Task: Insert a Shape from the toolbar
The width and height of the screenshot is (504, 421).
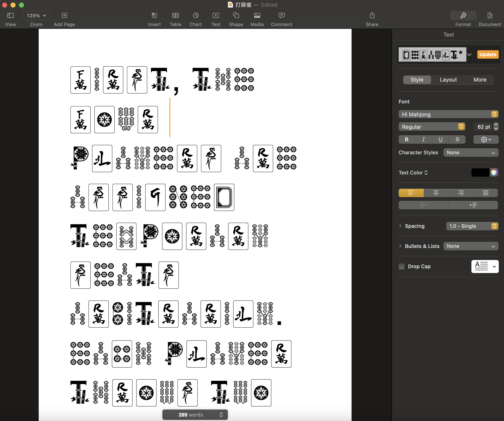Action: tap(236, 19)
